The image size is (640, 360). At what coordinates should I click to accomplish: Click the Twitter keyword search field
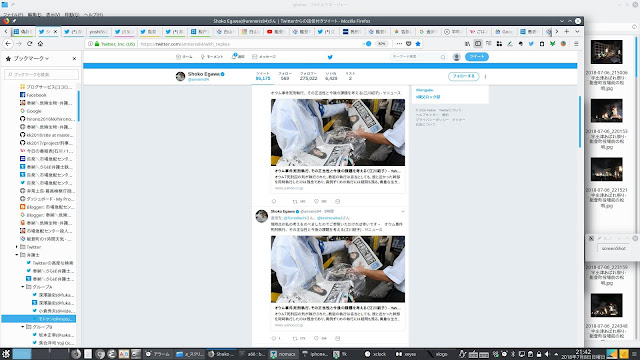[418, 57]
